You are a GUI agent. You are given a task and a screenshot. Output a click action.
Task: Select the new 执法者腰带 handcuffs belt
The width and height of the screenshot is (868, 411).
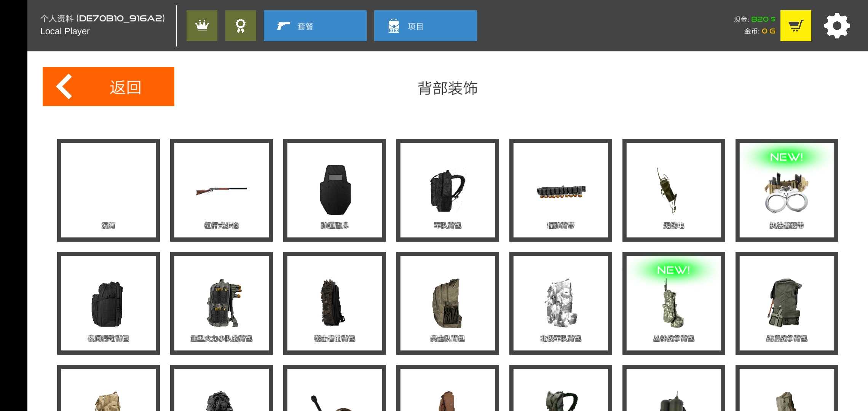(x=787, y=190)
